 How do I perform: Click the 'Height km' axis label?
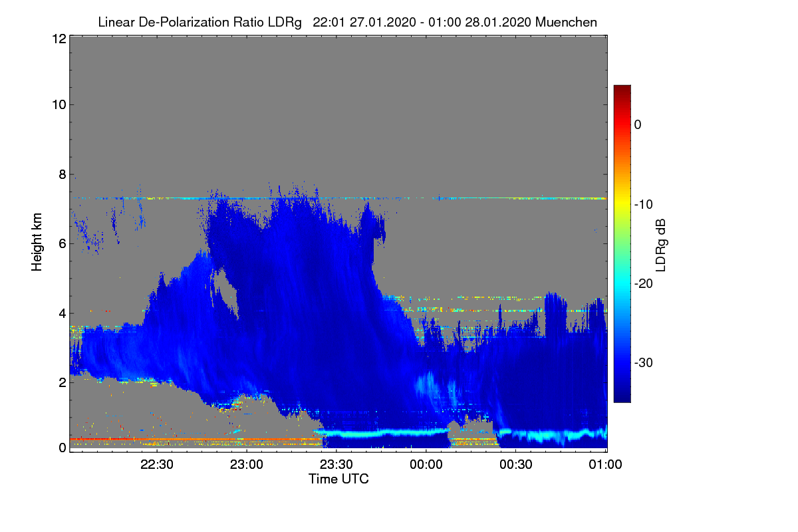point(37,243)
